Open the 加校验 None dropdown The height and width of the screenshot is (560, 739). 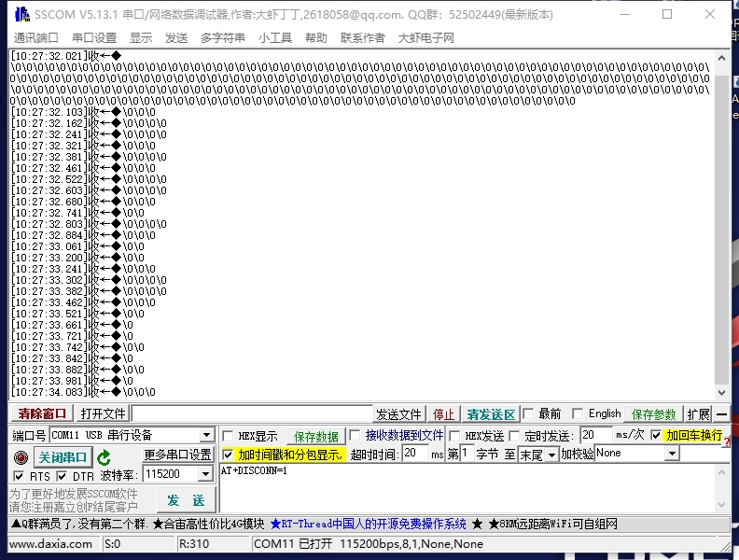tap(671, 454)
